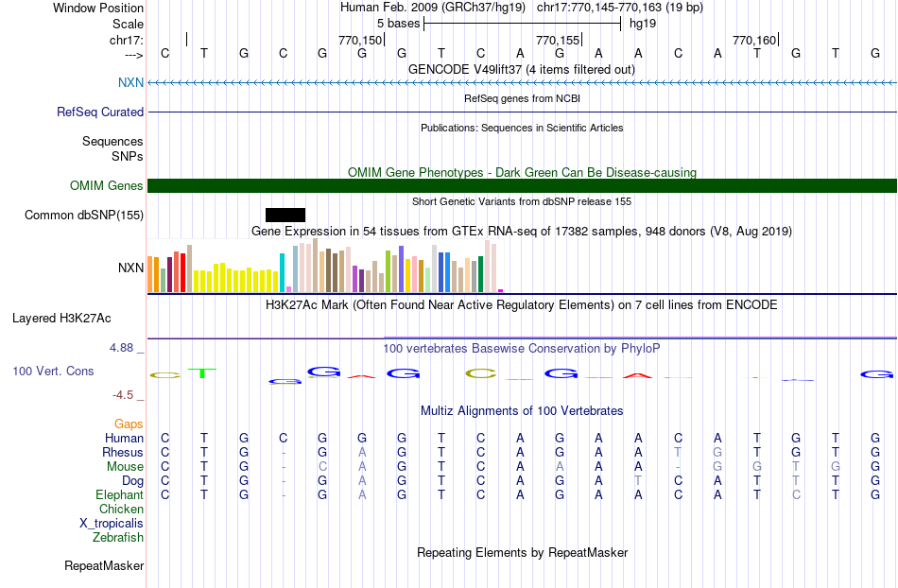
Task: Select the Mouse species row label
Action: [x=125, y=466]
